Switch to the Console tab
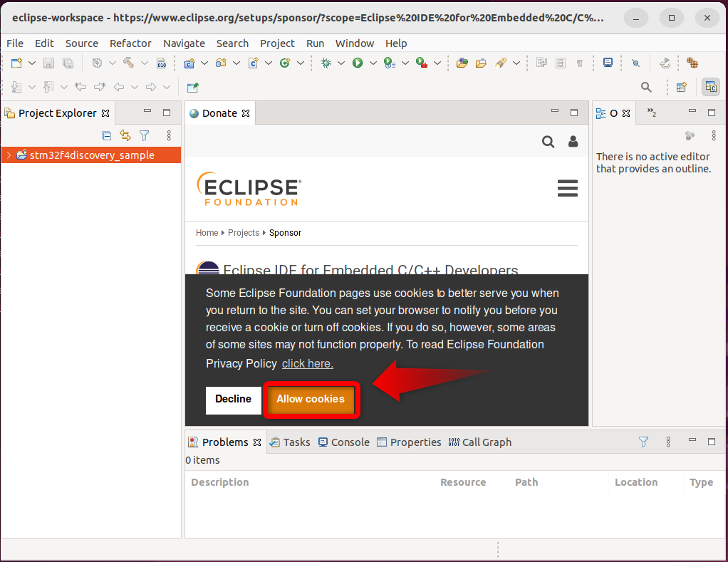Image resolution: width=728 pixels, height=562 pixels. click(344, 442)
